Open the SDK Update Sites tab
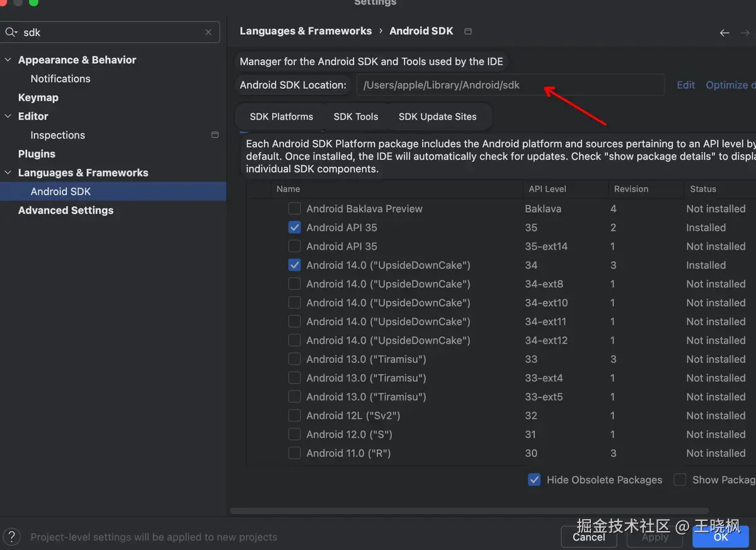756x550 pixels. 437,117
